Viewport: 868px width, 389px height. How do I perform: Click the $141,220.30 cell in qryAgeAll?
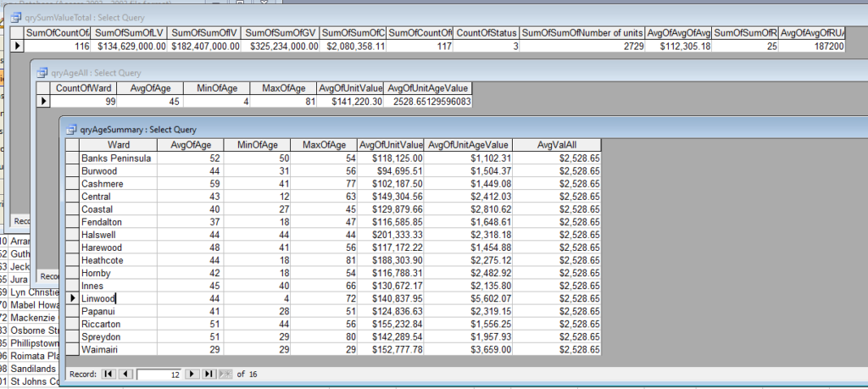350,101
